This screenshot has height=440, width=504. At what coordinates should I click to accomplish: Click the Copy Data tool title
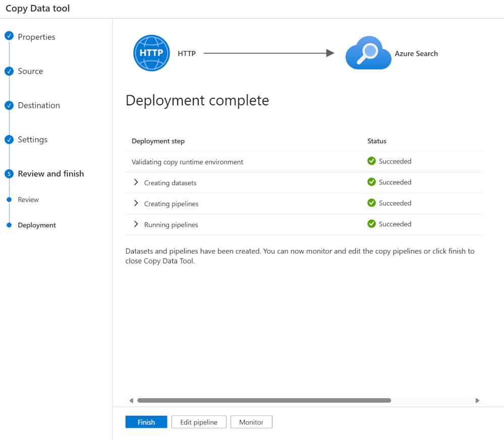(x=38, y=9)
